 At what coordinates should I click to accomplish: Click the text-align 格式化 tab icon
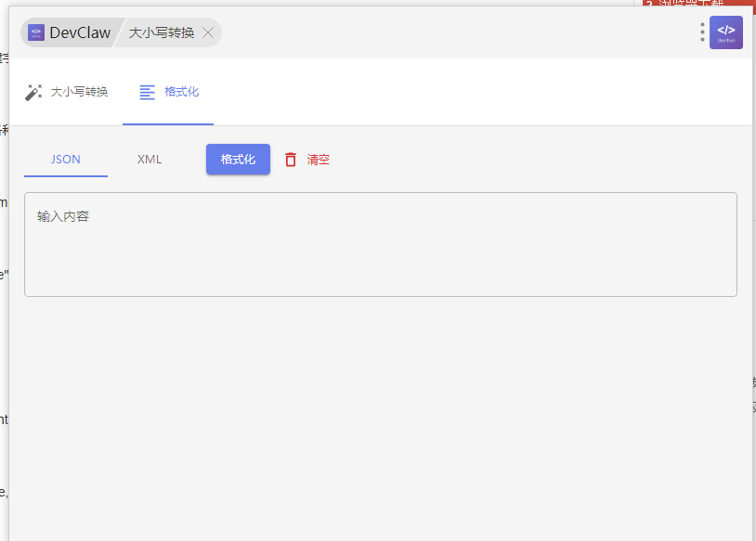point(147,92)
